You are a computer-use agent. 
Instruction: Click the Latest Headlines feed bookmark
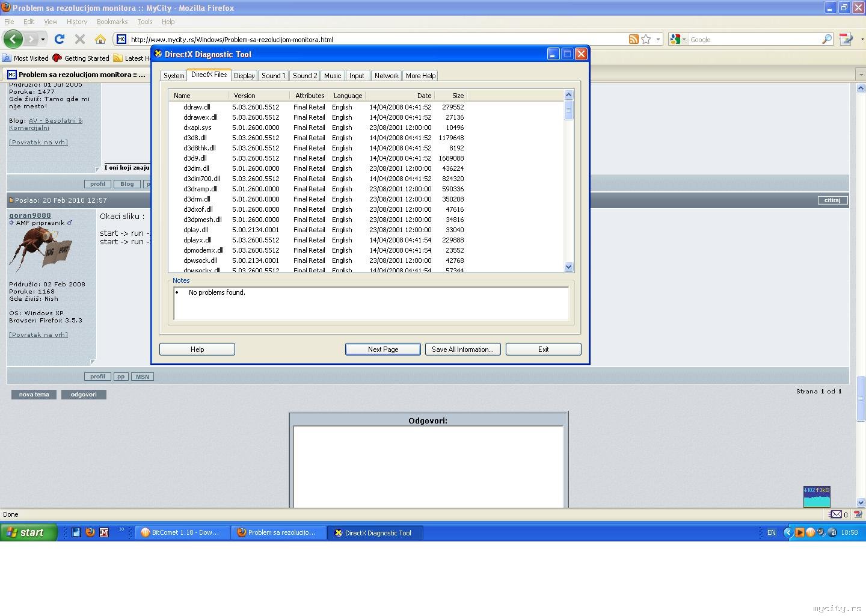tap(132, 58)
